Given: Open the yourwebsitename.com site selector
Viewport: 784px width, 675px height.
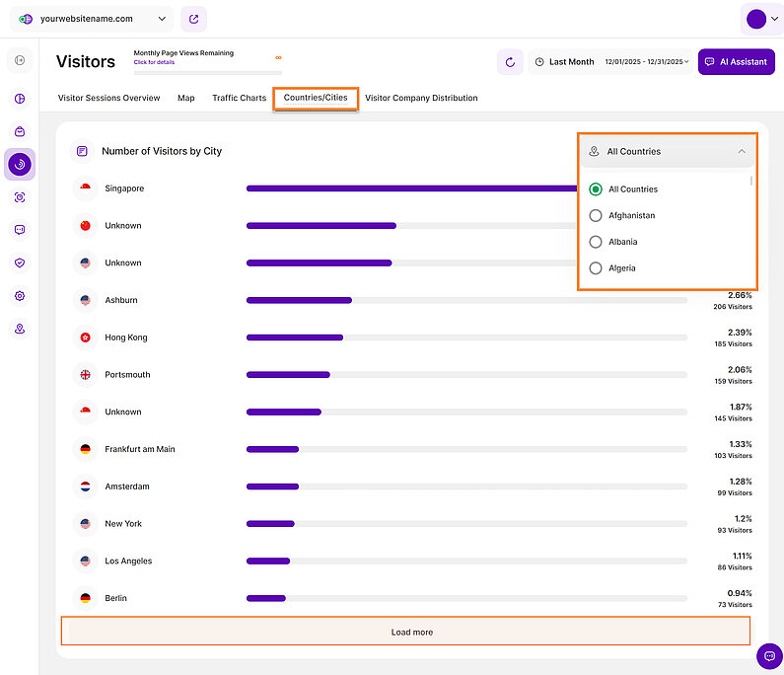Looking at the screenshot, I should tap(91, 19).
